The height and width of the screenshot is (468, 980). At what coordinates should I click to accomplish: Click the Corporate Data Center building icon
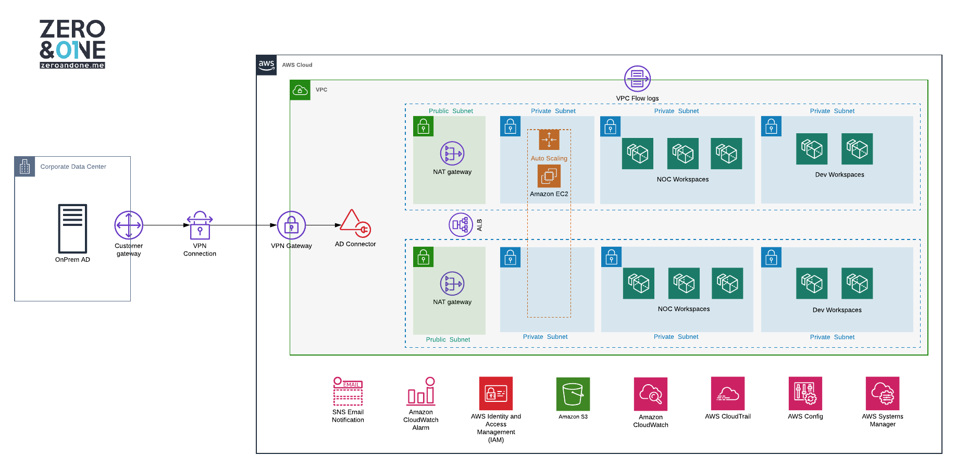click(x=24, y=167)
